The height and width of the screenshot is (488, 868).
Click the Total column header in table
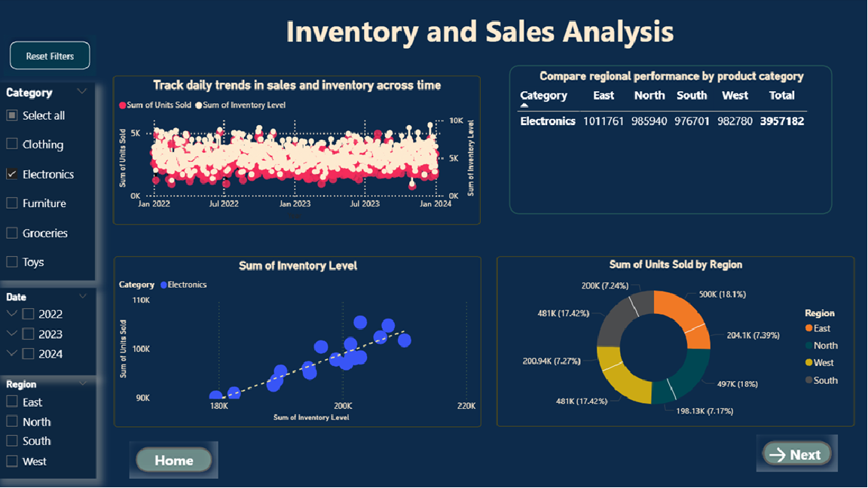(781, 96)
